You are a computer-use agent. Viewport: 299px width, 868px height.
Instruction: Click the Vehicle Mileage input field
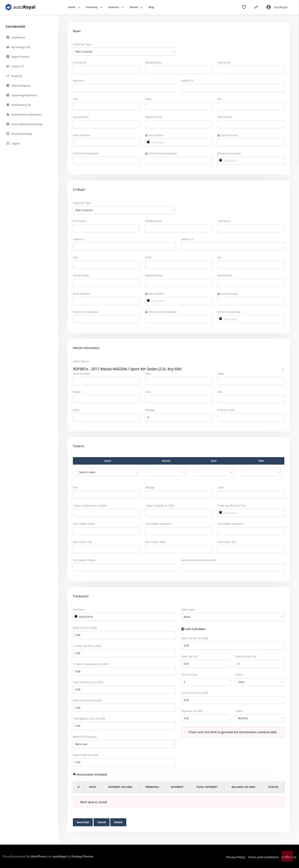point(178,417)
